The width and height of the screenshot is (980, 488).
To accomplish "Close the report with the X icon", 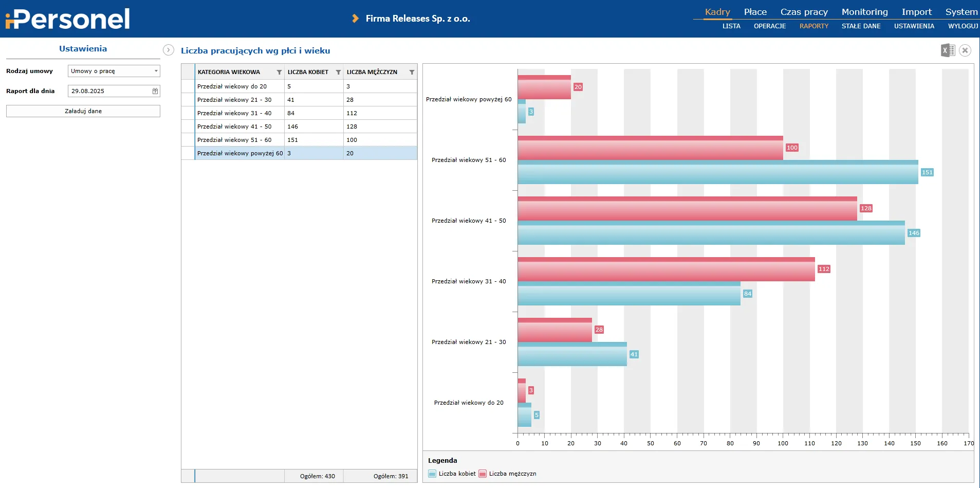I will (x=965, y=50).
